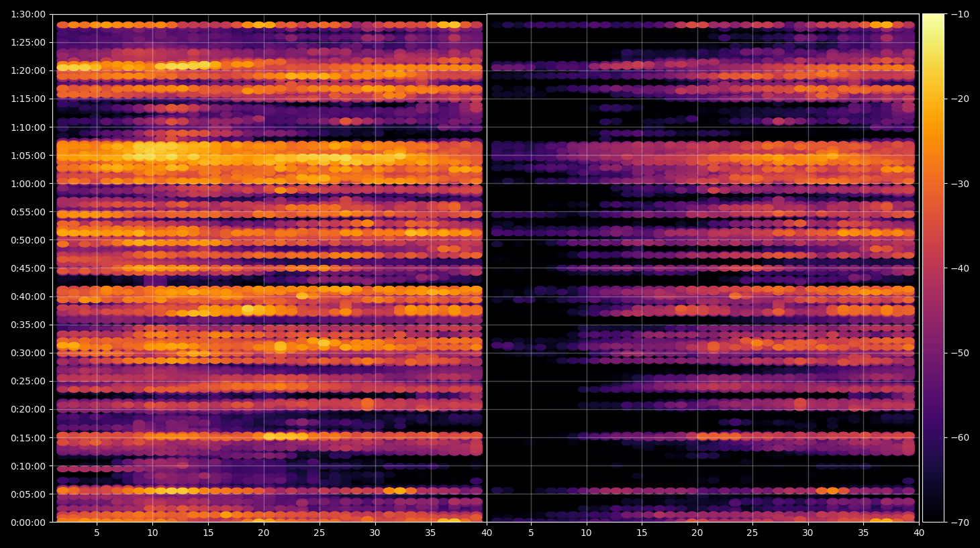Viewport: 980px width, 548px height.
Task: Click the colorbar label −50
Action: (961, 353)
